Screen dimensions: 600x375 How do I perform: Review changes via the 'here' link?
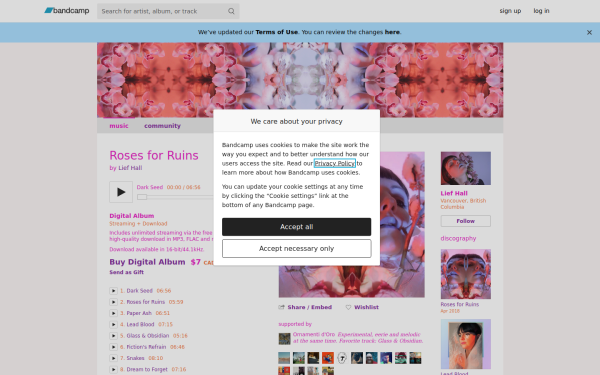click(x=392, y=32)
